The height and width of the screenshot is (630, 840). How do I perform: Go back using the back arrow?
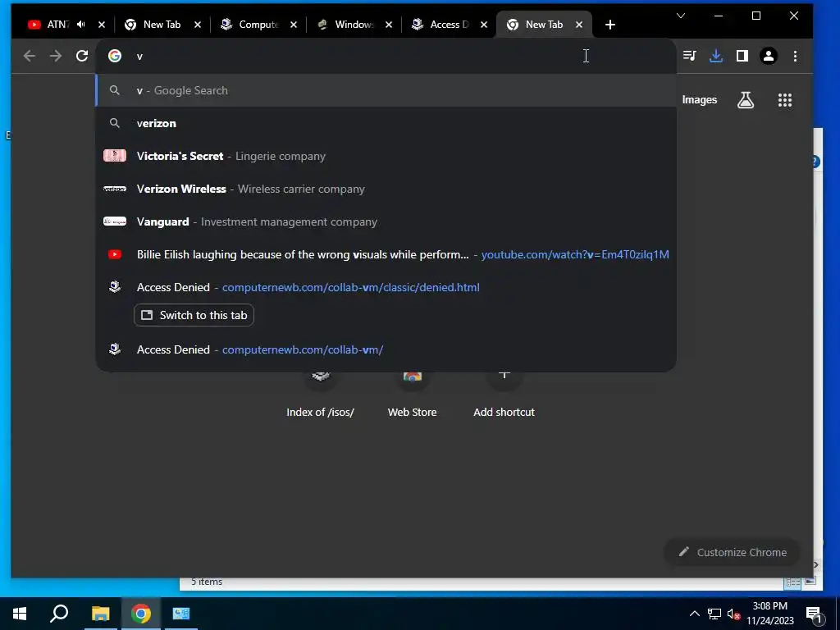[x=30, y=56]
